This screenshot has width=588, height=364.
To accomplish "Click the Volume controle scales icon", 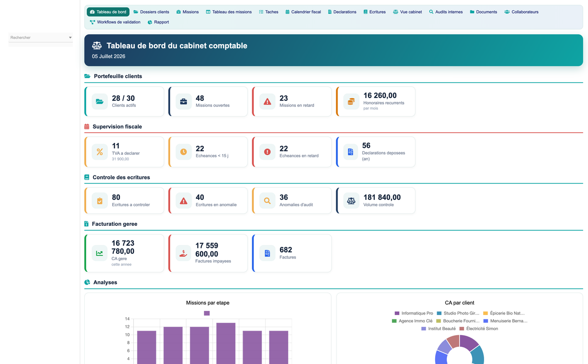I will click(351, 201).
